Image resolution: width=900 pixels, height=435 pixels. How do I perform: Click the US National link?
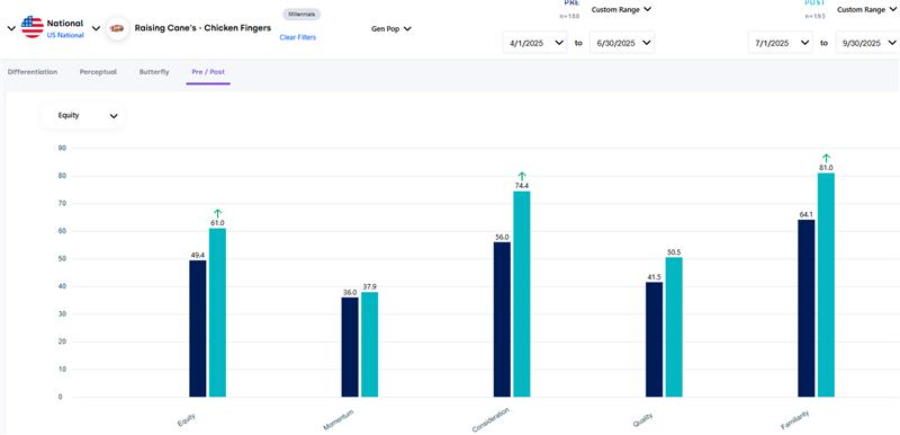pos(65,35)
